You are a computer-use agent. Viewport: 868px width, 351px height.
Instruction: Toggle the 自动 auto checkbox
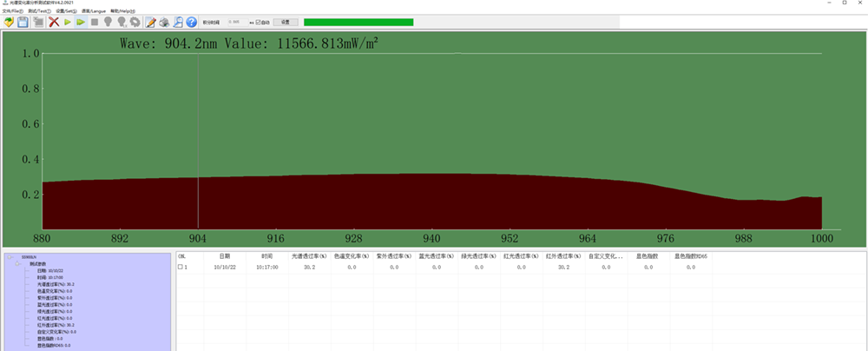coord(256,22)
